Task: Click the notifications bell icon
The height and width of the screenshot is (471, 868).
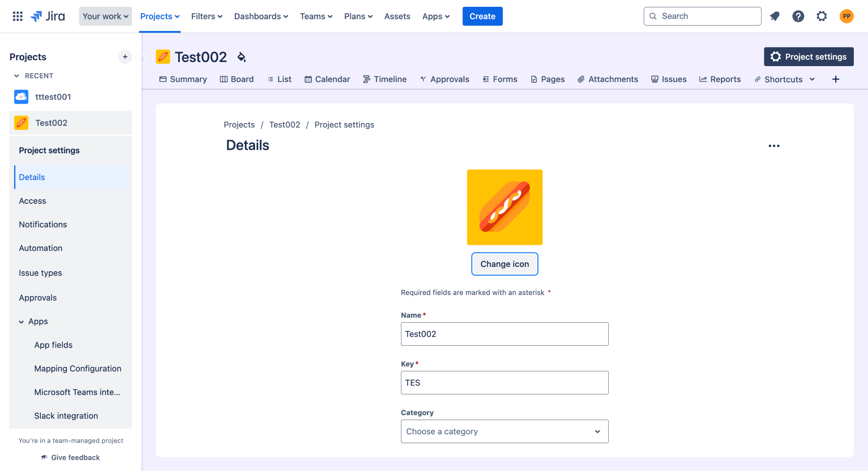Action: pos(774,16)
